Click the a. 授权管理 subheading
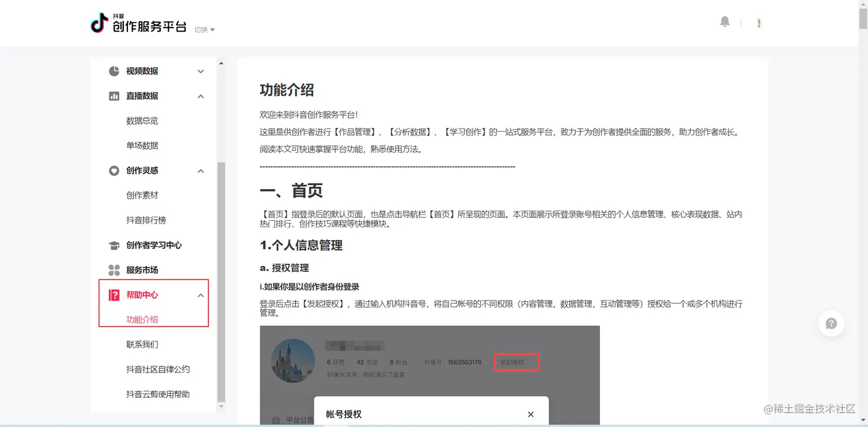 click(x=284, y=268)
